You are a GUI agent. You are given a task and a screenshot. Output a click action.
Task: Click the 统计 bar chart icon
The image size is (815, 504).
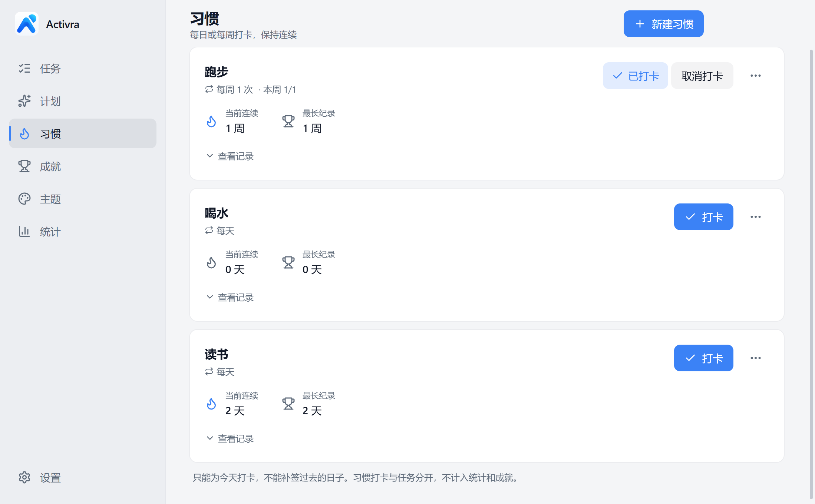(x=24, y=232)
